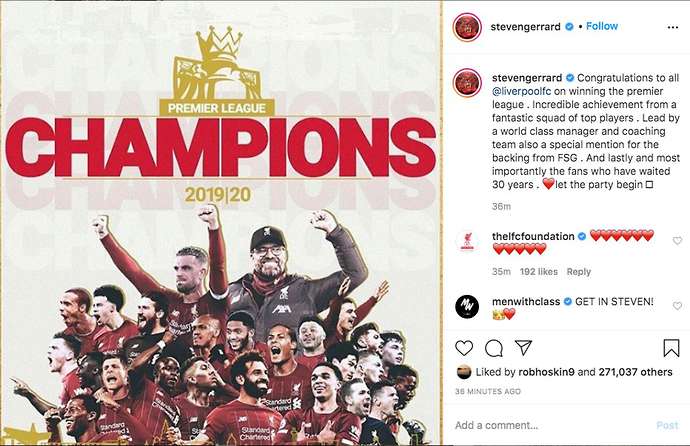The width and height of the screenshot is (690, 446).
Task: Save post with bookmark icon
Action: pos(671,348)
